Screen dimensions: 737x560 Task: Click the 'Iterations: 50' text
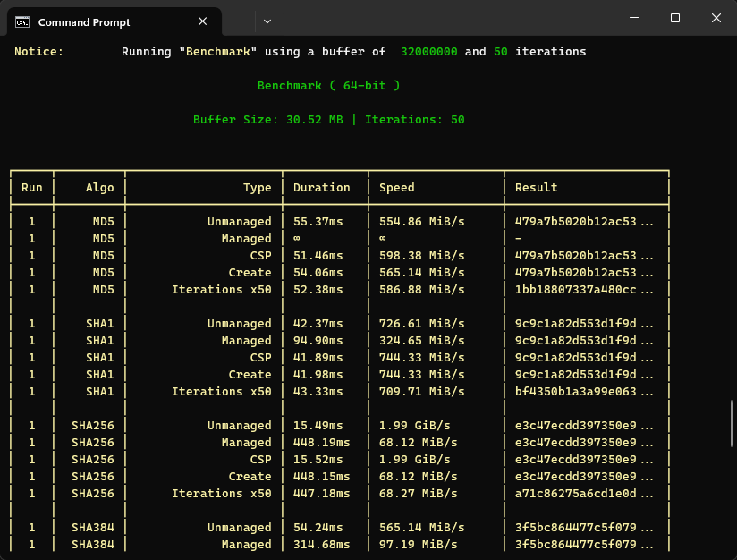(x=415, y=120)
